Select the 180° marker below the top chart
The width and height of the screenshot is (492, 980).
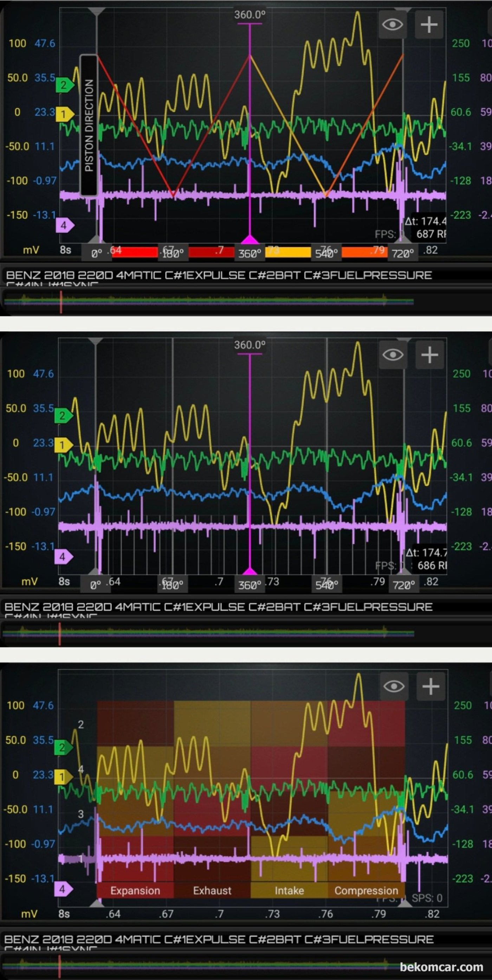(x=173, y=254)
